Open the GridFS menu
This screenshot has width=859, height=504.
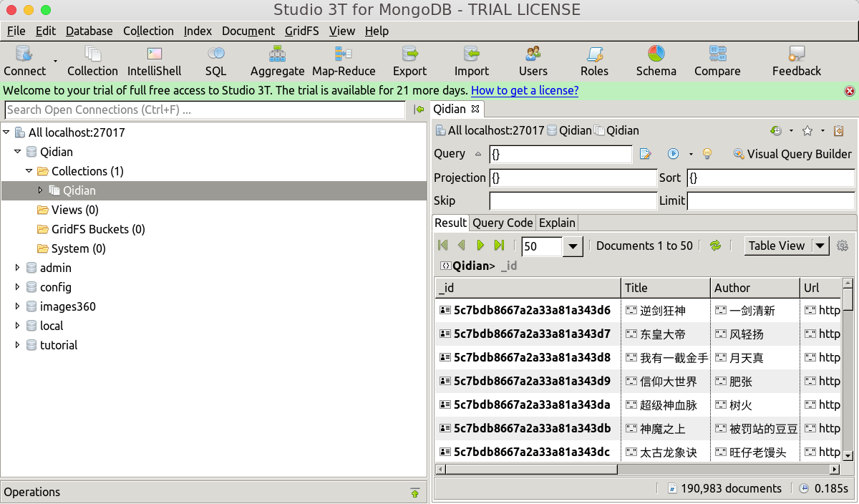pos(301,31)
